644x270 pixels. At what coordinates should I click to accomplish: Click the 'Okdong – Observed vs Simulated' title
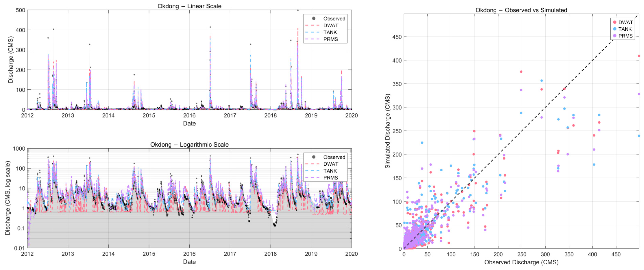[x=521, y=10]
